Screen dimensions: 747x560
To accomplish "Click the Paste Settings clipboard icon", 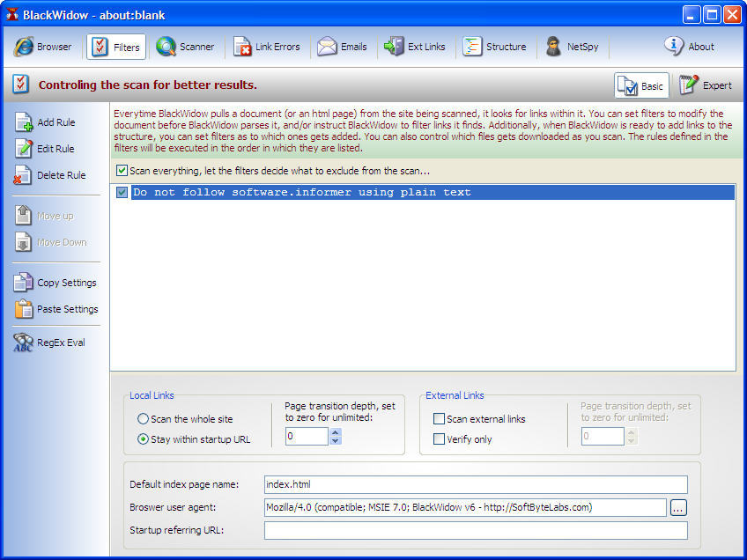I will pos(23,308).
